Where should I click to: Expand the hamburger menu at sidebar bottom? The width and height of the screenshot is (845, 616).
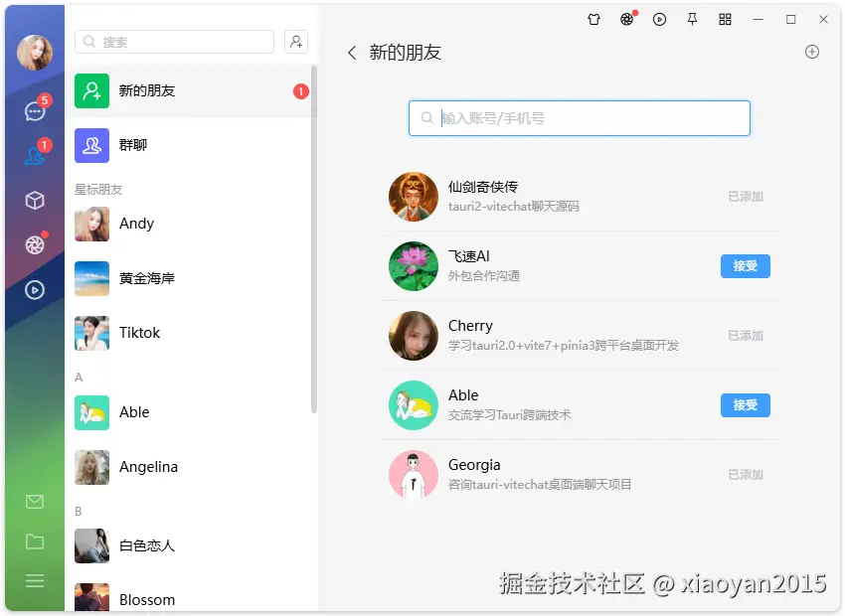point(35,582)
